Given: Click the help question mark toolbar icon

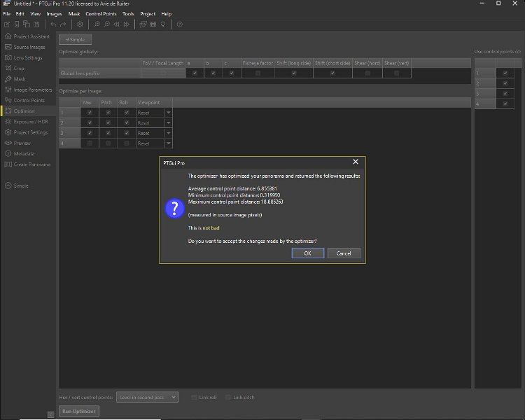Looking at the screenshot, I should (x=179, y=24).
